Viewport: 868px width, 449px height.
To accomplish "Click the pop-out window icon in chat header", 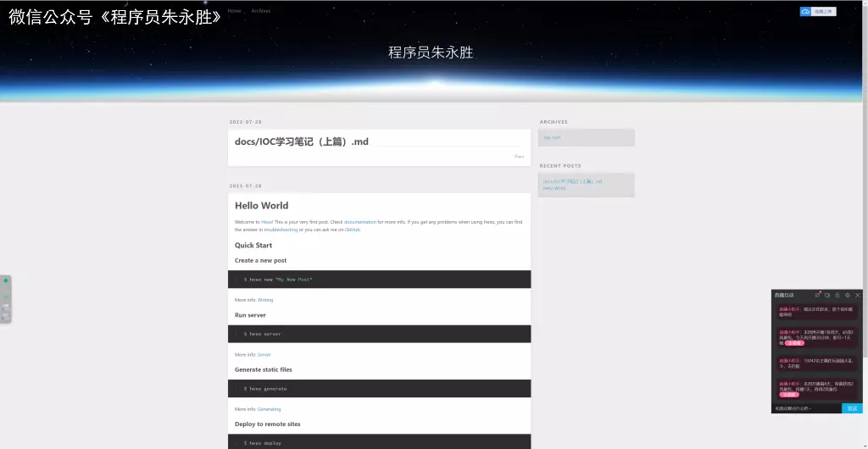I will tap(827, 295).
